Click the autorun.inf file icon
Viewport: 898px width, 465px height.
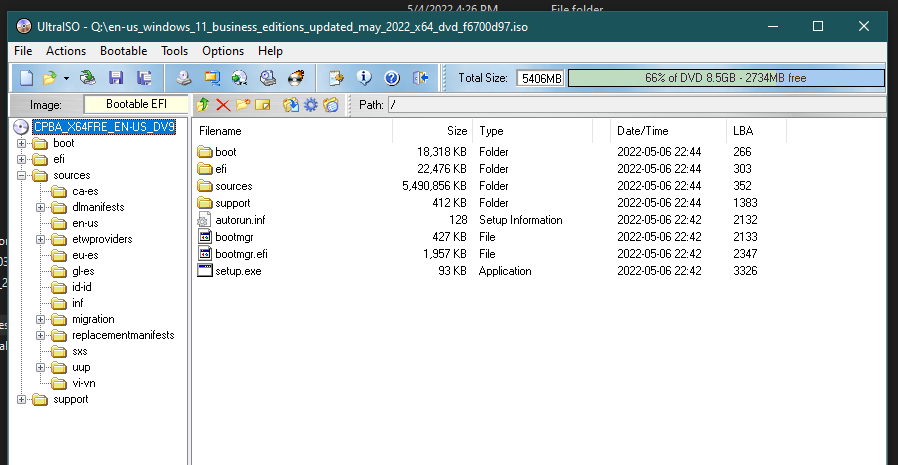[x=204, y=220]
